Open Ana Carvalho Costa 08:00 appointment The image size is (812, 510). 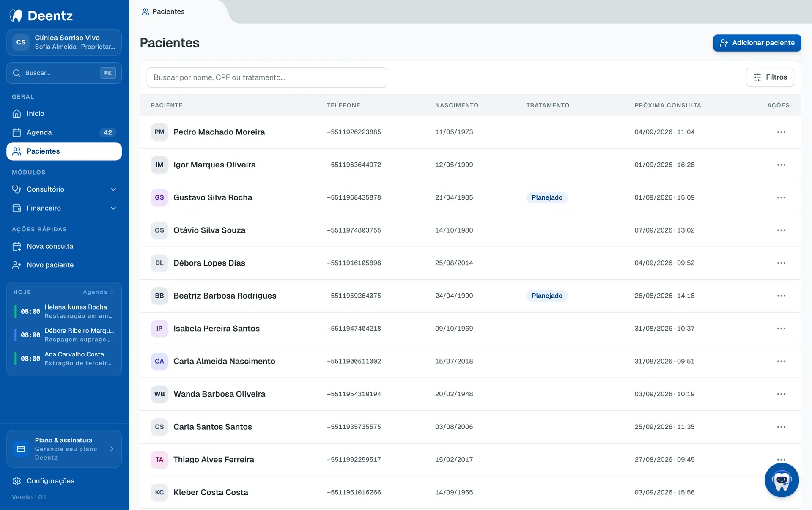pos(64,359)
